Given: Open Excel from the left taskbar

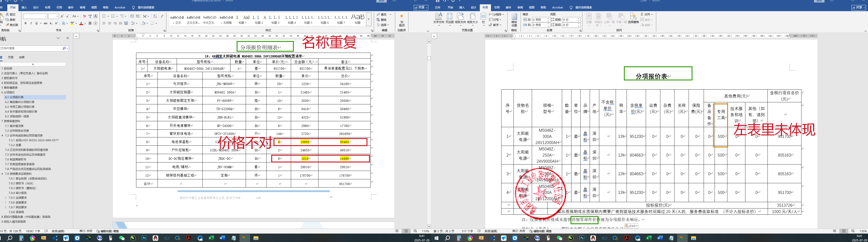Looking at the screenshot, I should (x=211, y=238).
